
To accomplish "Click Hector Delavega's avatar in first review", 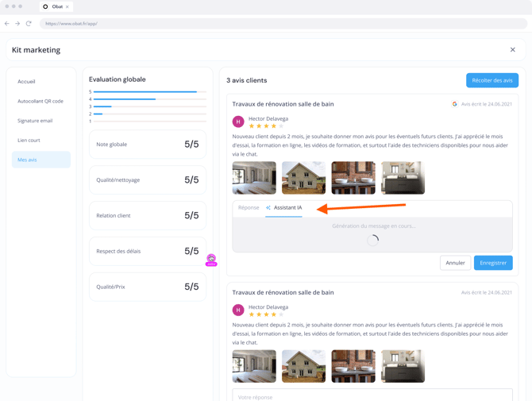I will pos(238,121).
